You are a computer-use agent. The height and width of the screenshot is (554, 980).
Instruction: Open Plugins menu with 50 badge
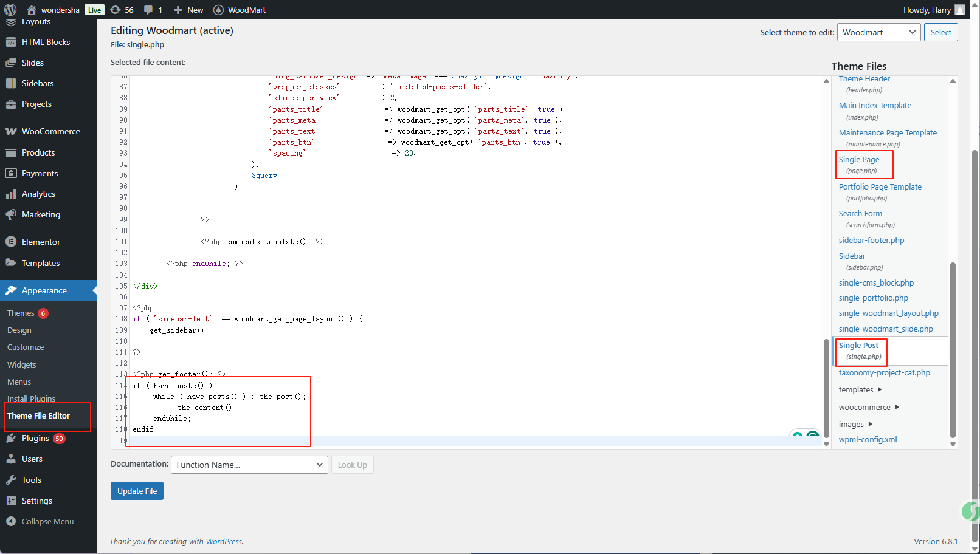[x=35, y=438]
